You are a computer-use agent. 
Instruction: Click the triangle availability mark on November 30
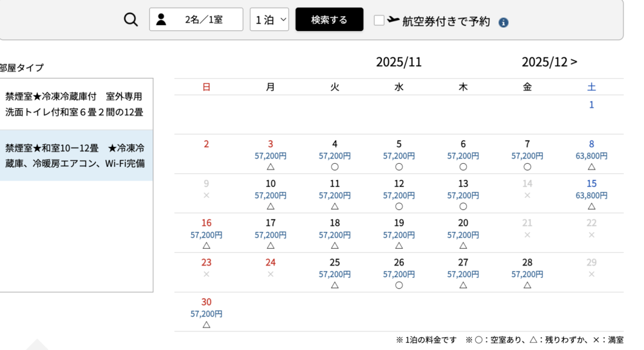point(206,324)
